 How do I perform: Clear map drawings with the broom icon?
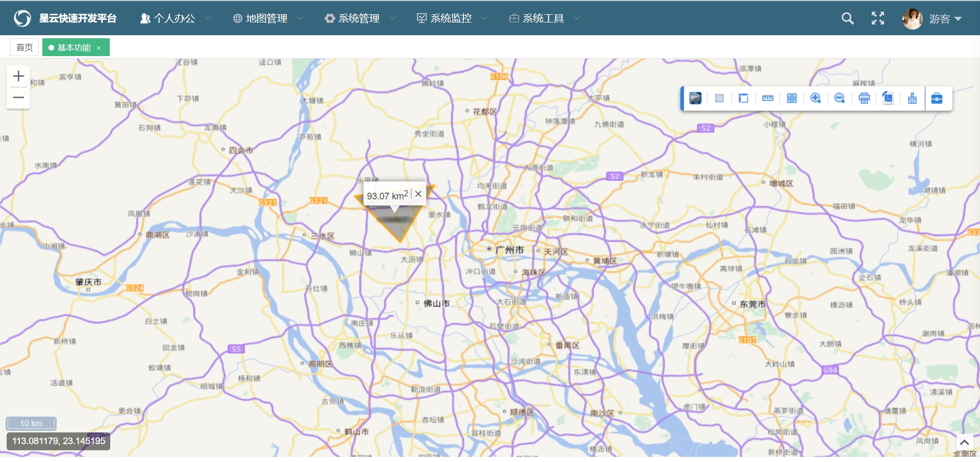[x=912, y=98]
